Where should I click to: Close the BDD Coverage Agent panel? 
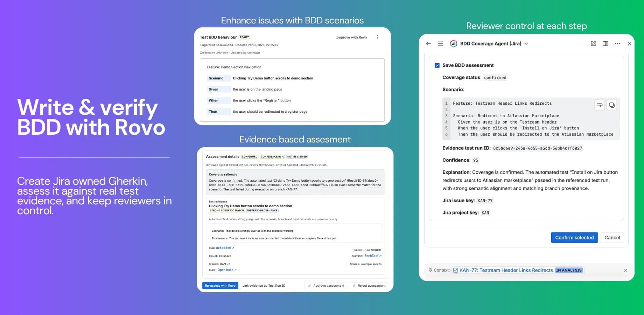coord(629,44)
